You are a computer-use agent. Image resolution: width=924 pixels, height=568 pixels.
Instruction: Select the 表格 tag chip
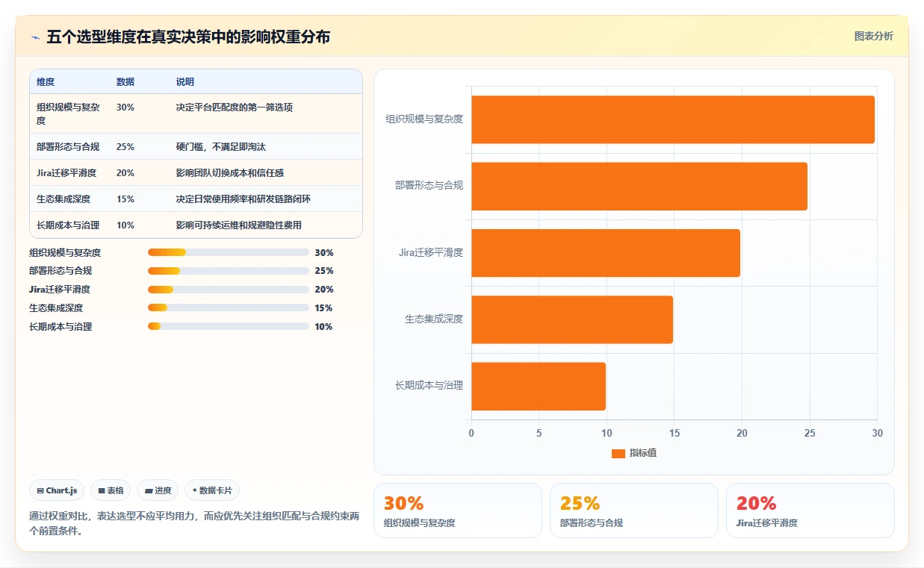(111, 490)
